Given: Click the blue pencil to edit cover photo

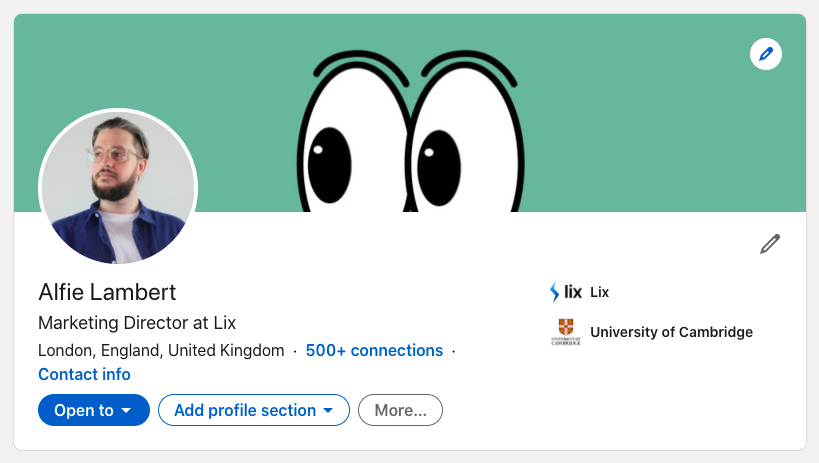Looking at the screenshot, I should click(x=766, y=54).
